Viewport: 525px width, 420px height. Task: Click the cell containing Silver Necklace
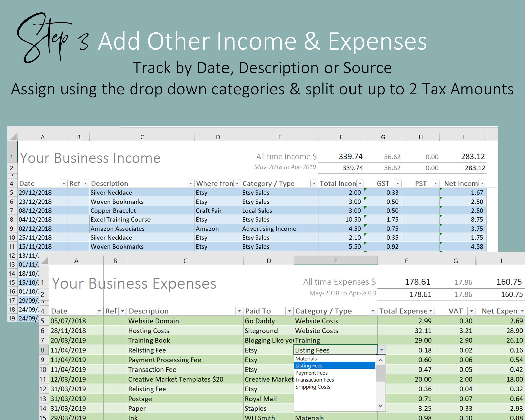111,192
